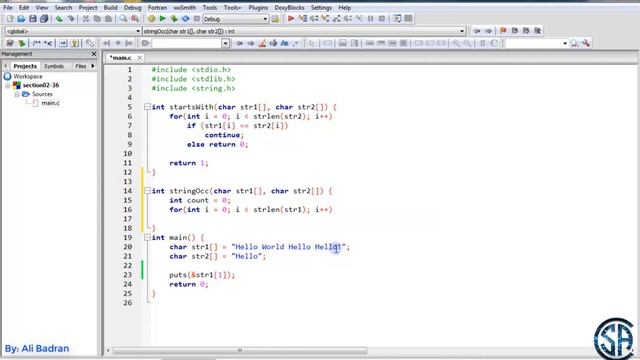
Task: Click the Replace icon
Action: coord(135,19)
